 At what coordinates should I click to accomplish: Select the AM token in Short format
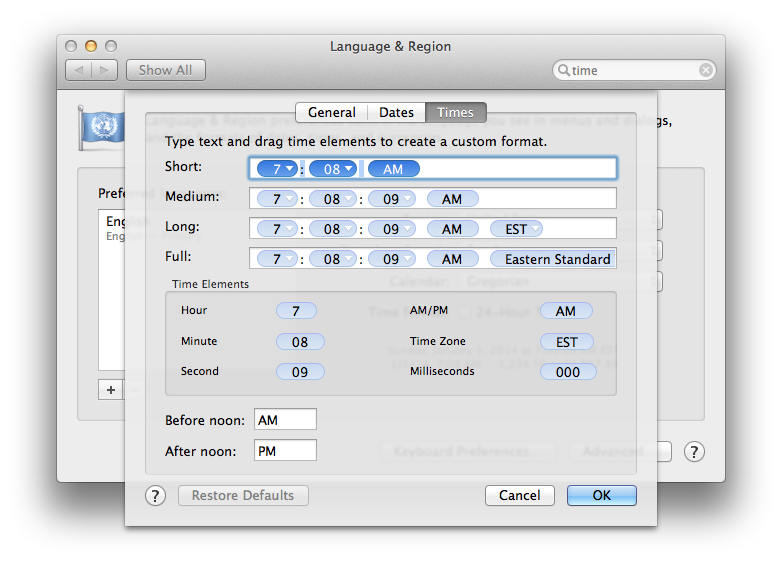pyautogui.click(x=393, y=169)
